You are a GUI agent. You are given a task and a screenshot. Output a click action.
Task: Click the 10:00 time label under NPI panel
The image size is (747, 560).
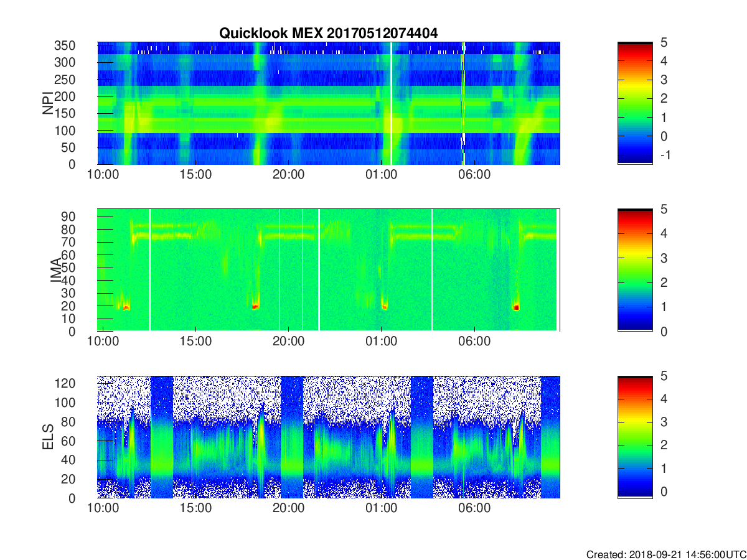(103, 175)
